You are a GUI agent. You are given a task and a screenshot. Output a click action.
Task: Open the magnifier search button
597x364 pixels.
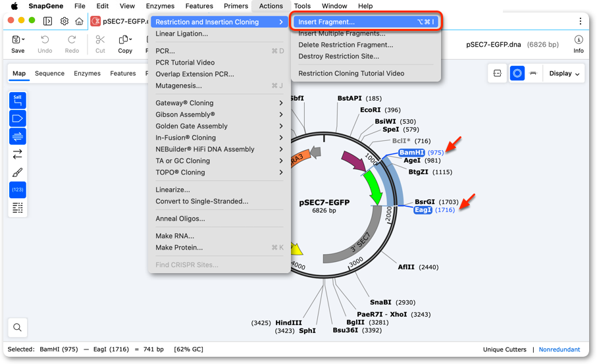[x=18, y=327]
